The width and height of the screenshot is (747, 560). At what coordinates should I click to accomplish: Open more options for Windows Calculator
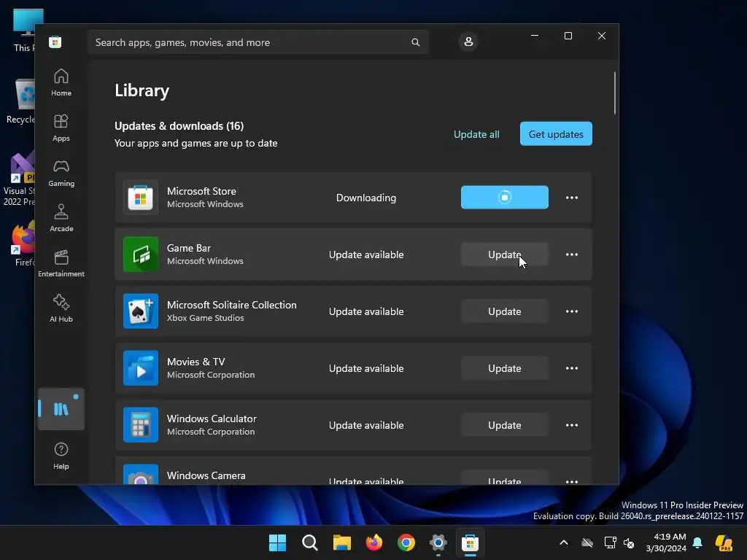tap(572, 425)
